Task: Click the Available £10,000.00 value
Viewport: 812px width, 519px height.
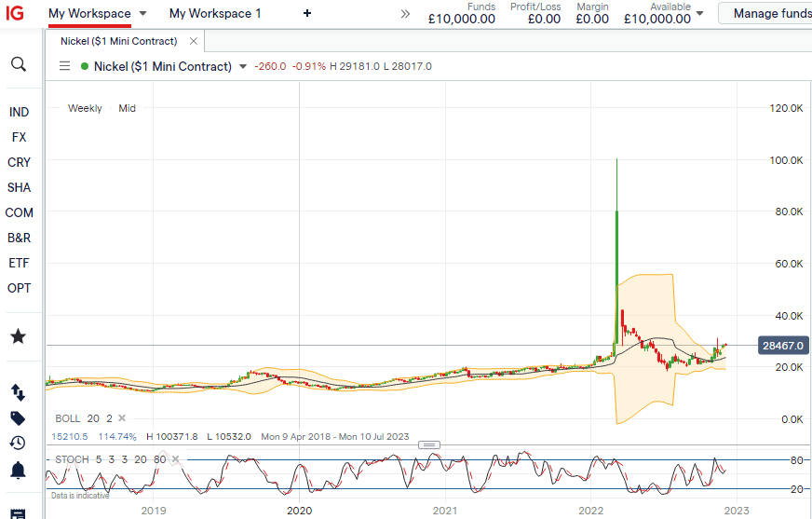Action: [657, 20]
